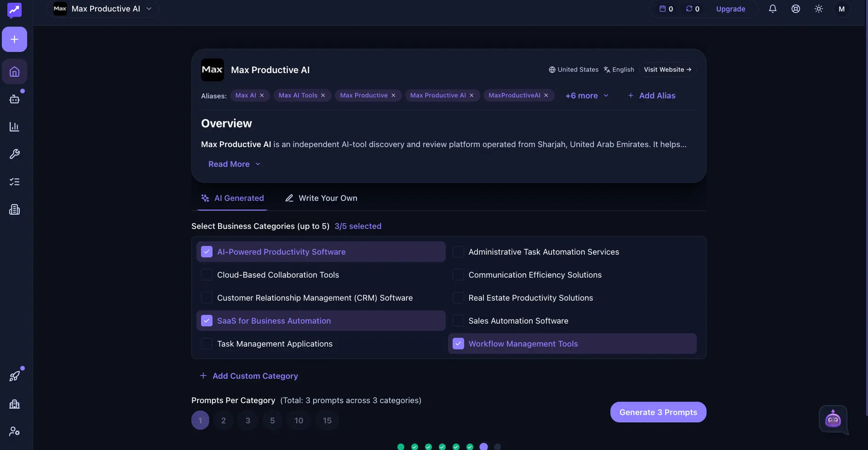Viewport: 868px width, 450px height.
Task: Click the purple plus create button
Action: point(14,39)
